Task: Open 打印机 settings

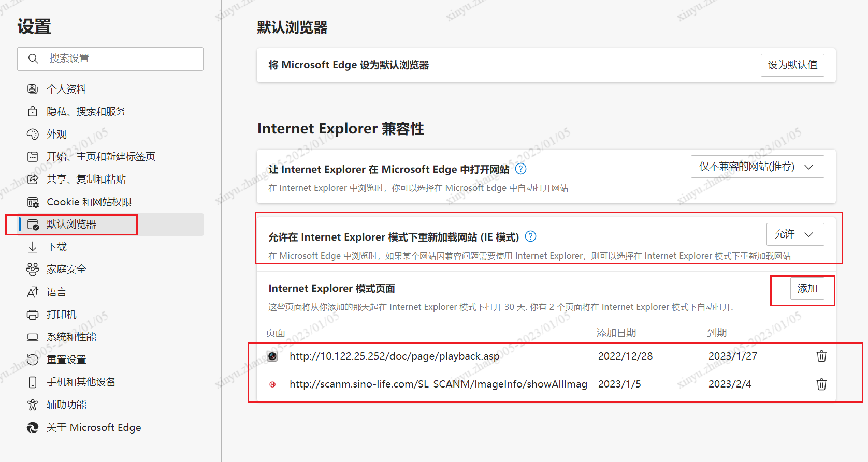Action: pyautogui.click(x=62, y=315)
